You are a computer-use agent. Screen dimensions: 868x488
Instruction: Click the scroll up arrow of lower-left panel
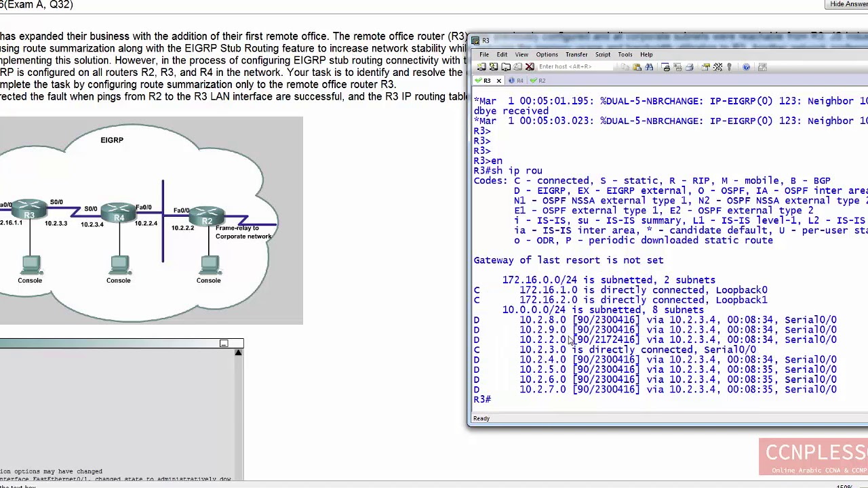pos(238,353)
